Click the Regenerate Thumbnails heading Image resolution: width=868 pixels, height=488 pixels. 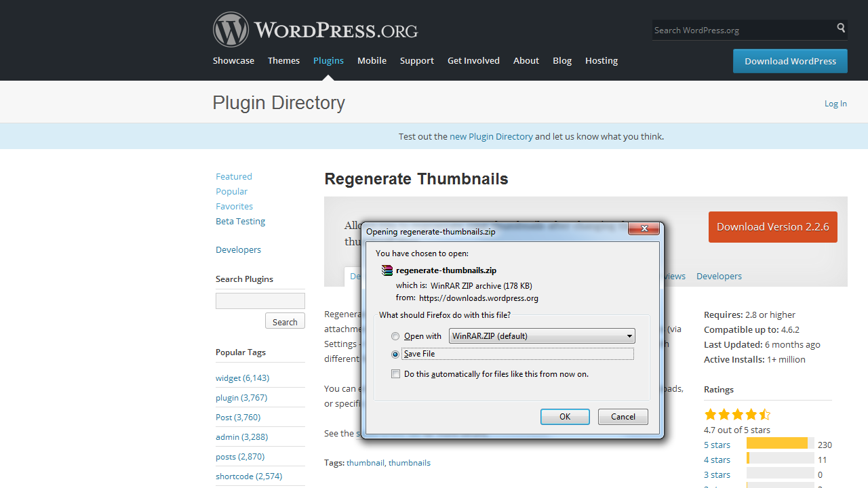pyautogui.click(x=416, y=179)
